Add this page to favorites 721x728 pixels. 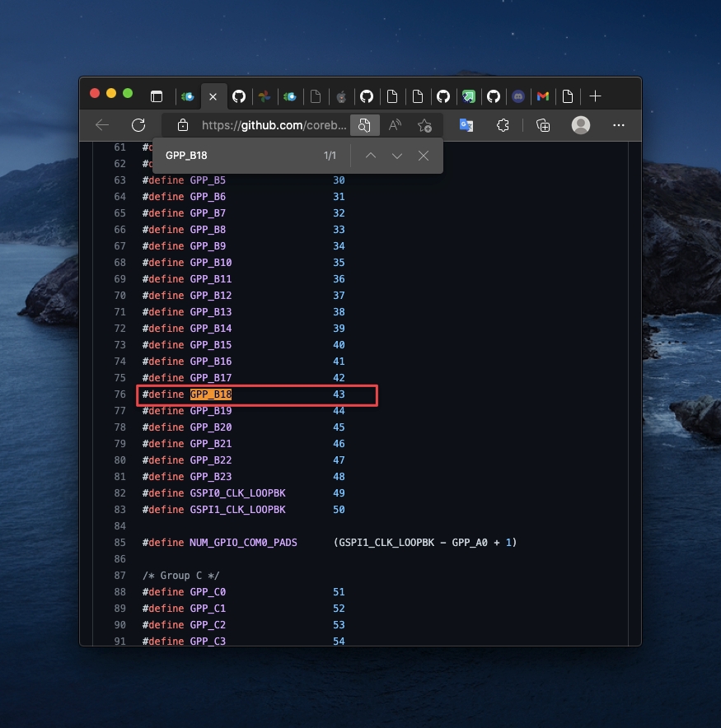coord(424,125)
